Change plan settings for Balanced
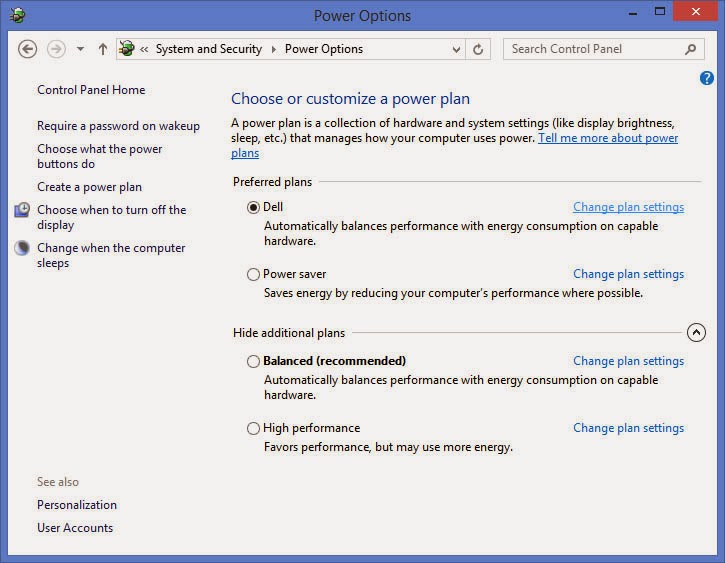Viewport: 725px width, 563px height. pyautogui.click(x=628, y=361)
